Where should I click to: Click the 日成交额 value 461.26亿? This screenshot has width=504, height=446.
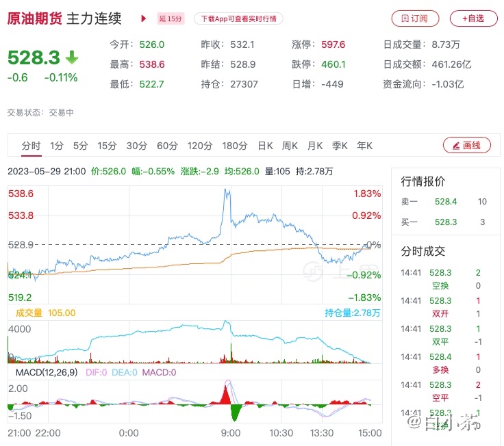pyautogui.click(x=451, y=64)
